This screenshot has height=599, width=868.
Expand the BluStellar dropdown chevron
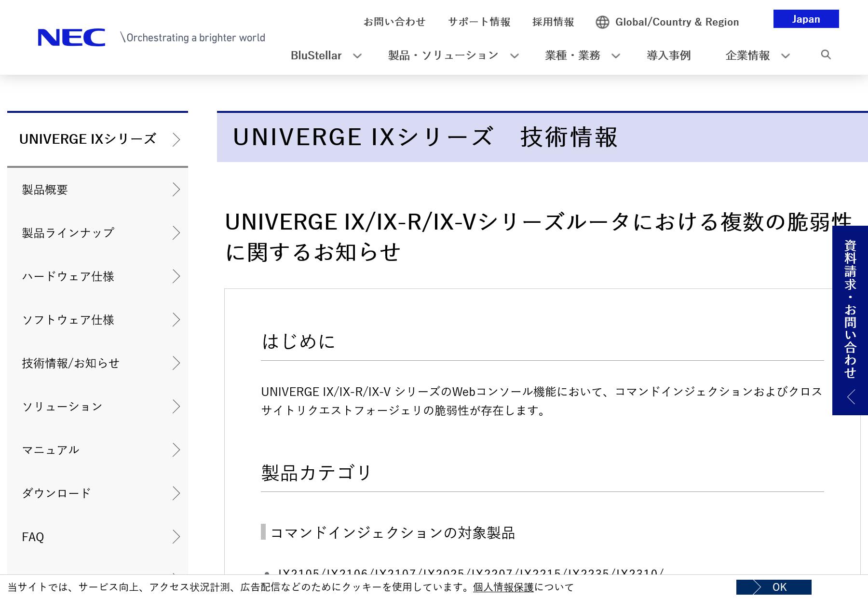(x=357, y=56)
